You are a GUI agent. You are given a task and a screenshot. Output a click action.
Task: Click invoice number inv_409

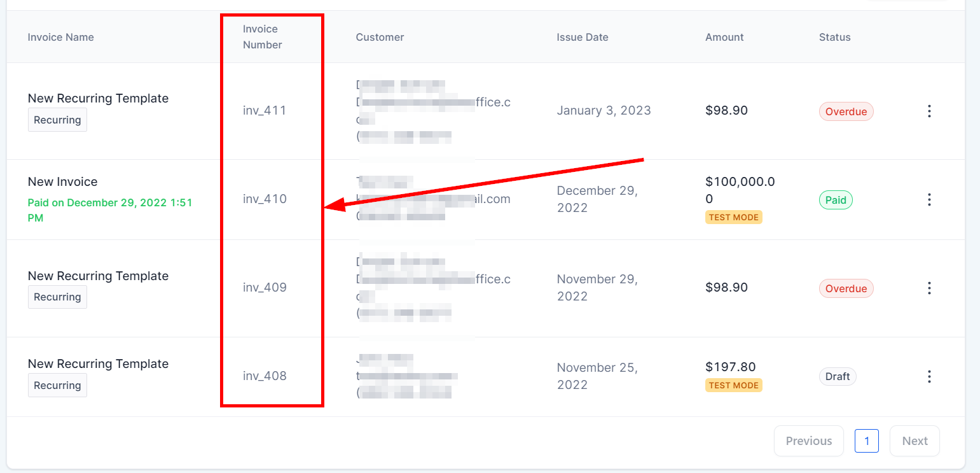(x=265, y=288)
